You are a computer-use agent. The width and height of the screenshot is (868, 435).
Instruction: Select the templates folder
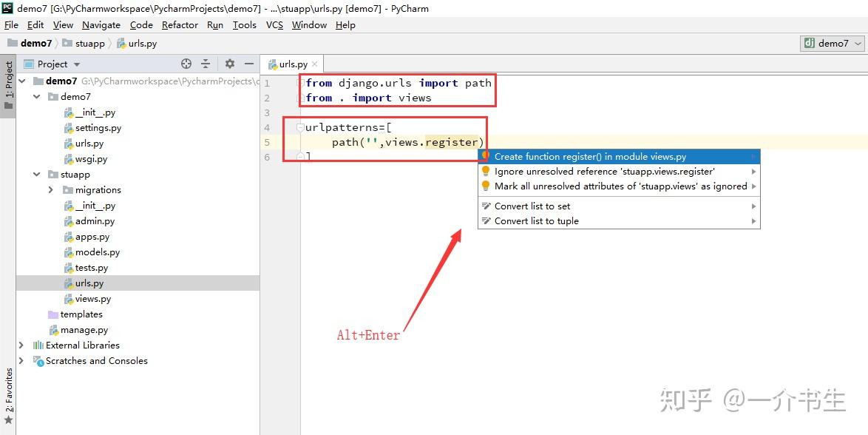pyautogui.click(x=81, y=314)
